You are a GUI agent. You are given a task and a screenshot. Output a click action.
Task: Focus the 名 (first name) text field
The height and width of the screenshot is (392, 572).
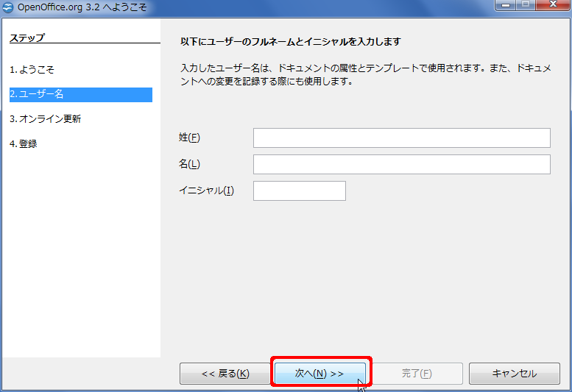tap(401, 164)
